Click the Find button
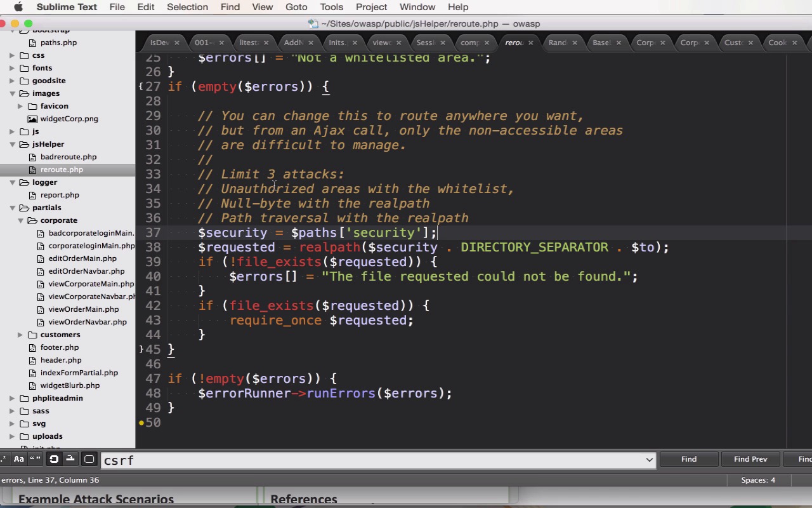Image resolution: width=812 pixels, height=508 pixels. (688, 459)
